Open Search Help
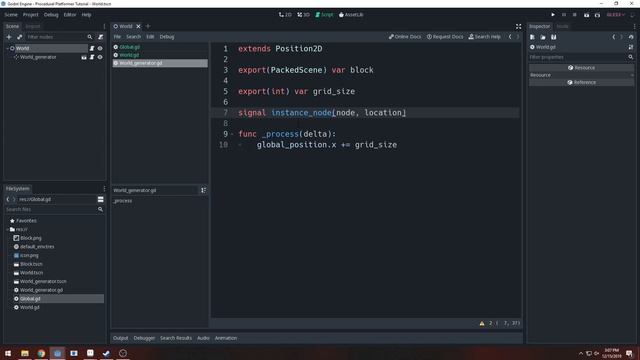 point(484,37)
